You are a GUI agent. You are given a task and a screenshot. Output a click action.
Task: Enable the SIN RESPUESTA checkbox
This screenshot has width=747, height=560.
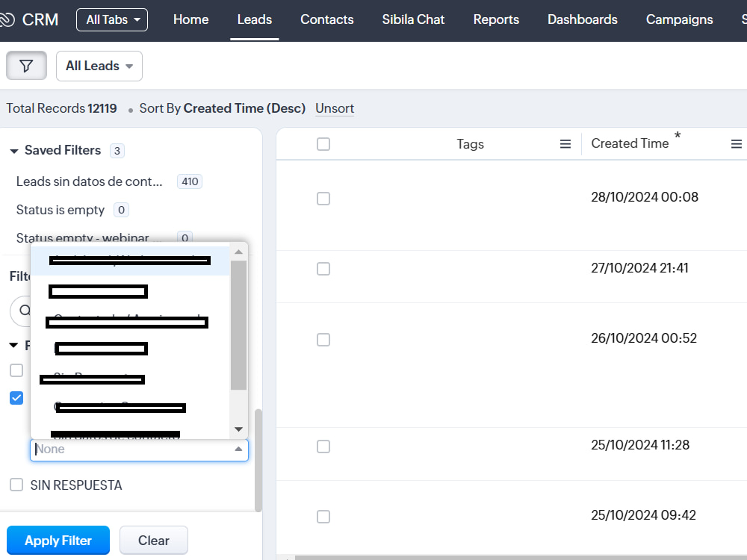tap(16, 485)
